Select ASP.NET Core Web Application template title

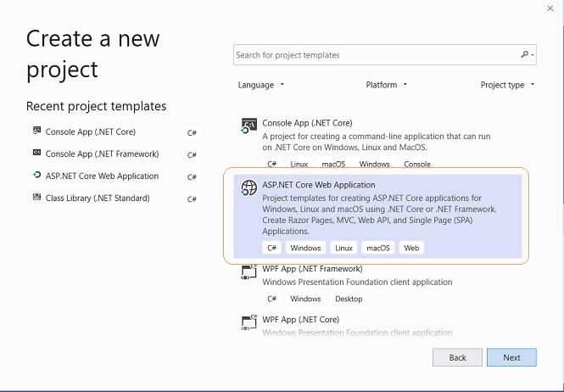[x=319, y=185]
